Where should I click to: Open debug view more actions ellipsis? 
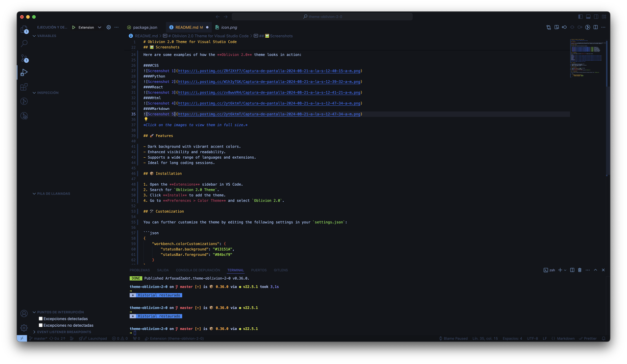click(117, 27)
